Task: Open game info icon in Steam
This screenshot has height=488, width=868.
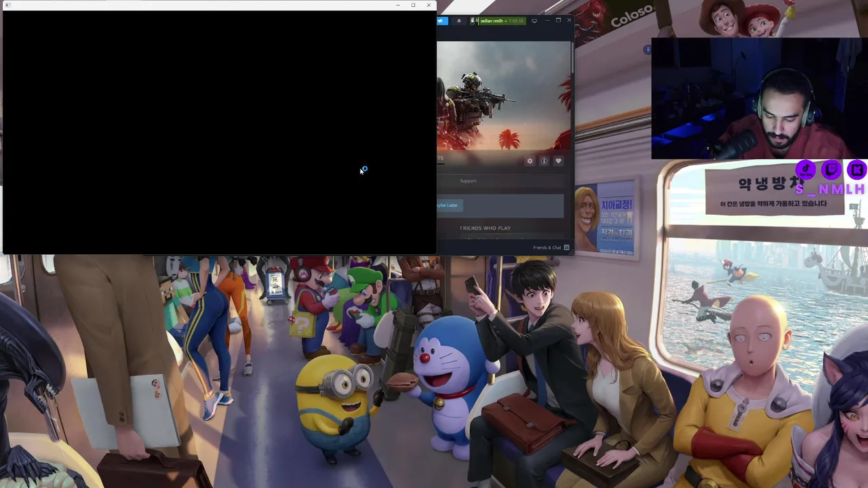Action: [544, 161]
